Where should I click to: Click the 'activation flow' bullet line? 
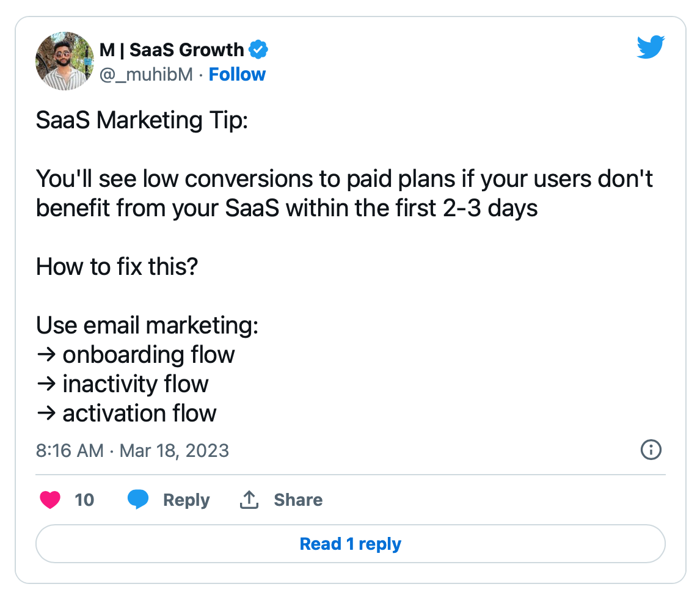click(126, 413)
